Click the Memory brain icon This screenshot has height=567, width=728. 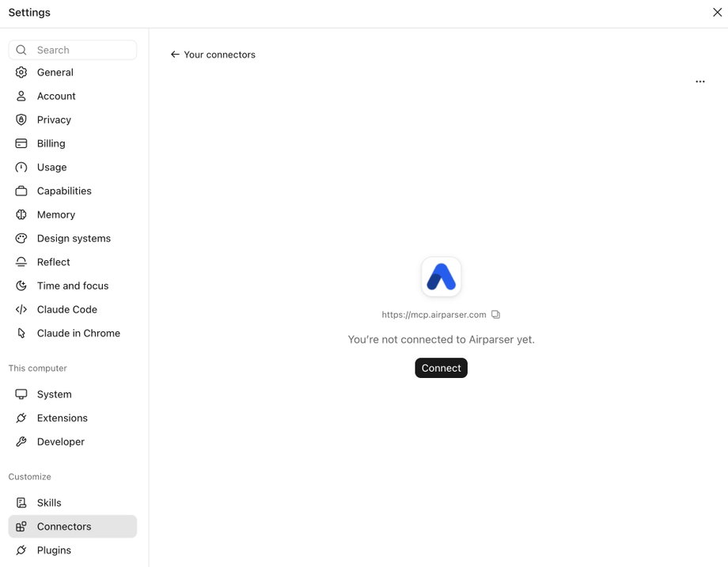pos(21,214)
